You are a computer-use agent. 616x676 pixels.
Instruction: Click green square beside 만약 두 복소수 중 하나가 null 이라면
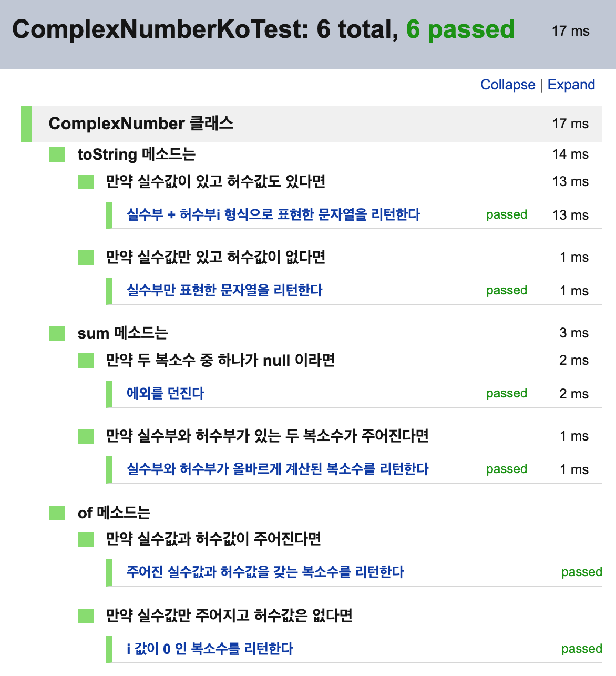point(86,361)
